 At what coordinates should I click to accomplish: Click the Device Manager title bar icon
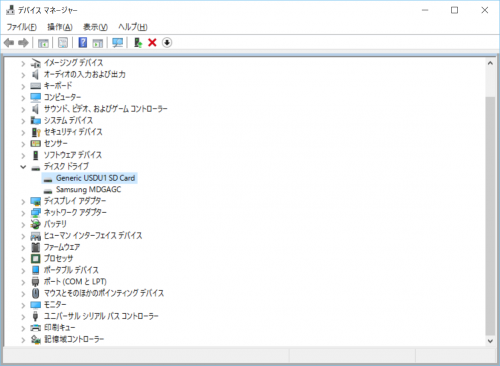pos(11,10)
